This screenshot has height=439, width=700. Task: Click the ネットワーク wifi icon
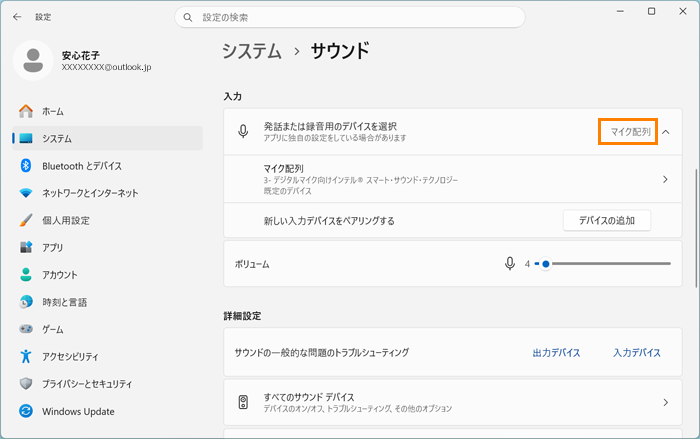point(26,193)
